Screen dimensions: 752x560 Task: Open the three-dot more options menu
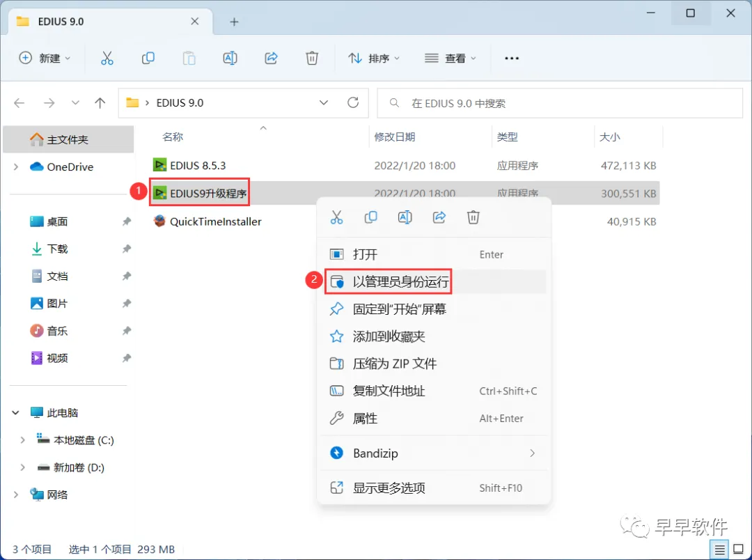coord(512,58)
